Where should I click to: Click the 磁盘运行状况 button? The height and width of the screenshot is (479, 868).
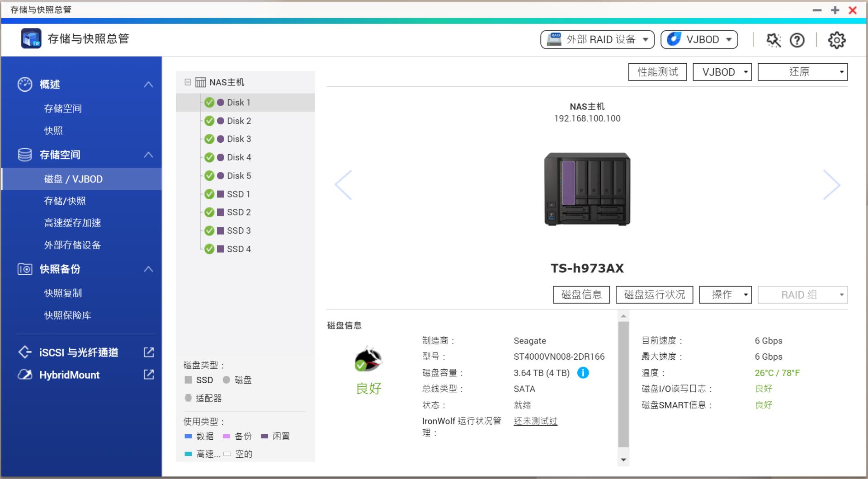(x=654, y=294)
